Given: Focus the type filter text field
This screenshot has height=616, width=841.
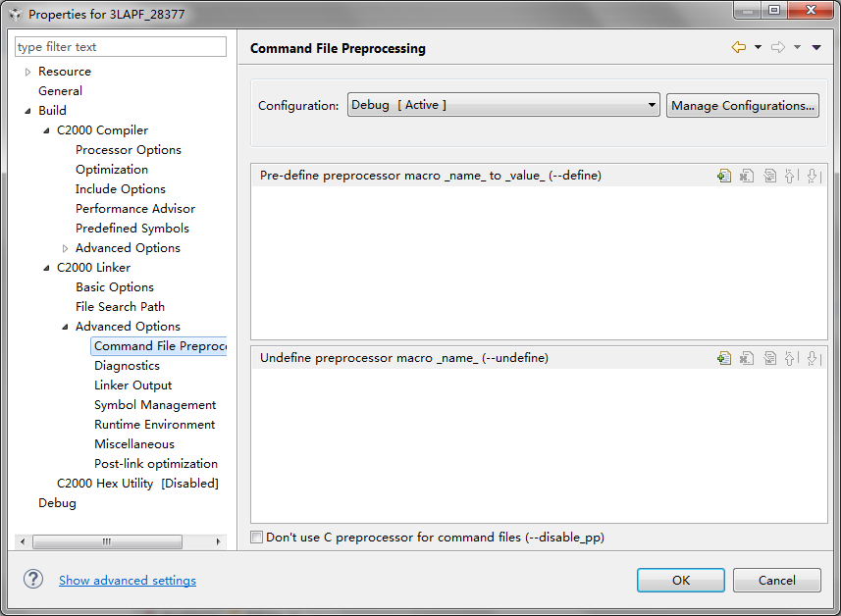Looking at the screenshot, I should (x=121, y=47).
